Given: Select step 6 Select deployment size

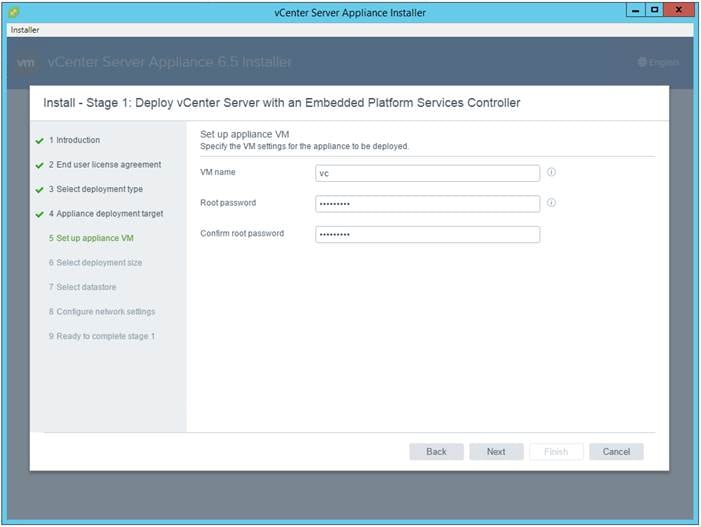Looking at the screenshot, I should point(95,263).
